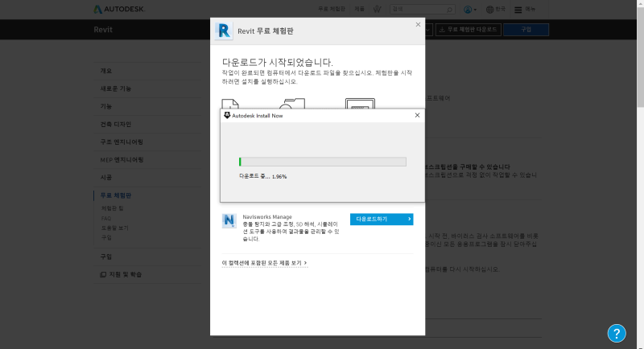The image size is (644, 349).
Task: Click the blue 구입 button in header bar
Action: pos(526,30)
